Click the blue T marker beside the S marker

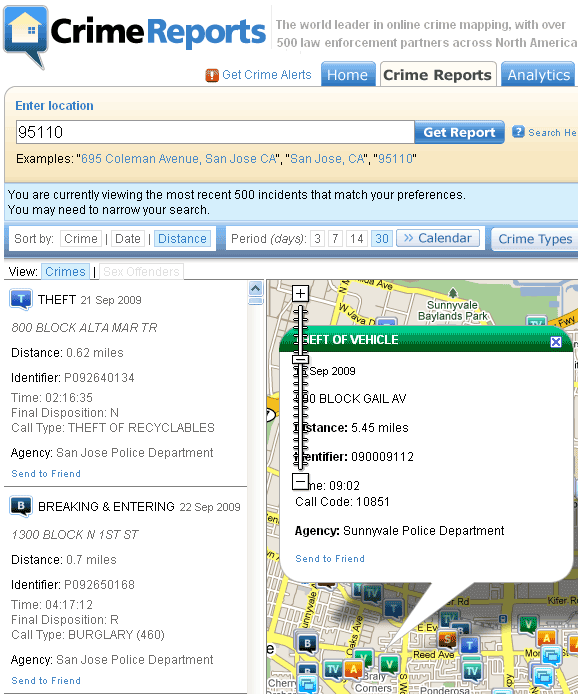tap(469, 645)
